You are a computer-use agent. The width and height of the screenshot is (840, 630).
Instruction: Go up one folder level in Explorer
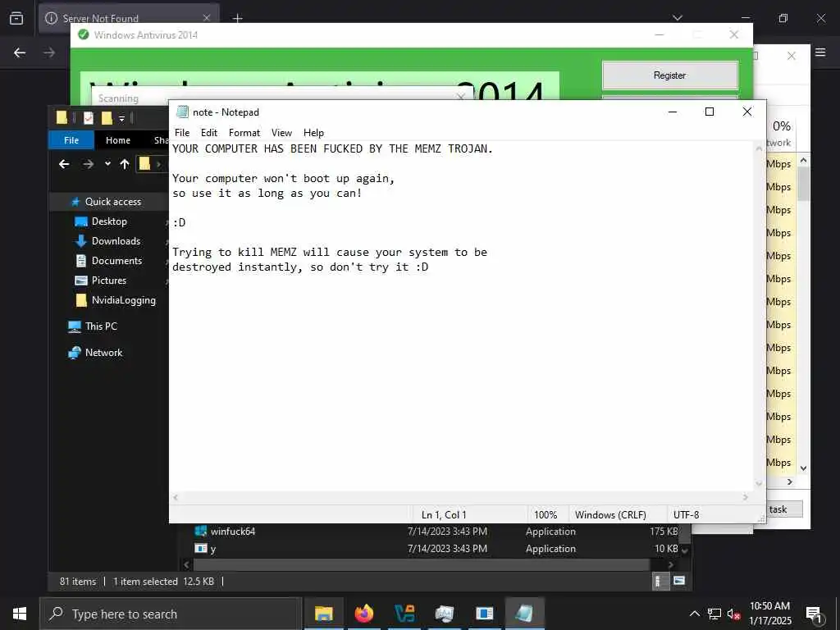[125, 164]
